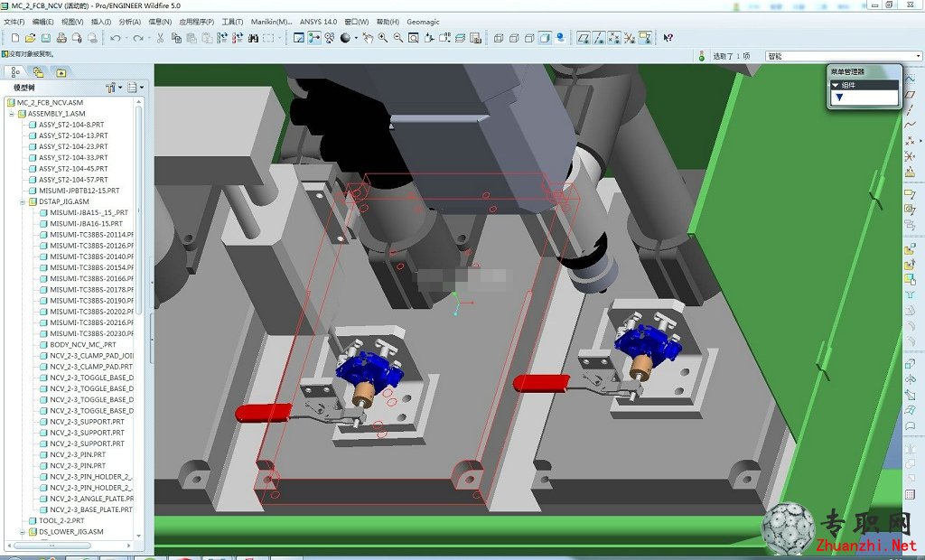Expand the DS_LOWER_JIG.ASM tree node
This screenshot has width=925, height=560.
tap(23, 532)
